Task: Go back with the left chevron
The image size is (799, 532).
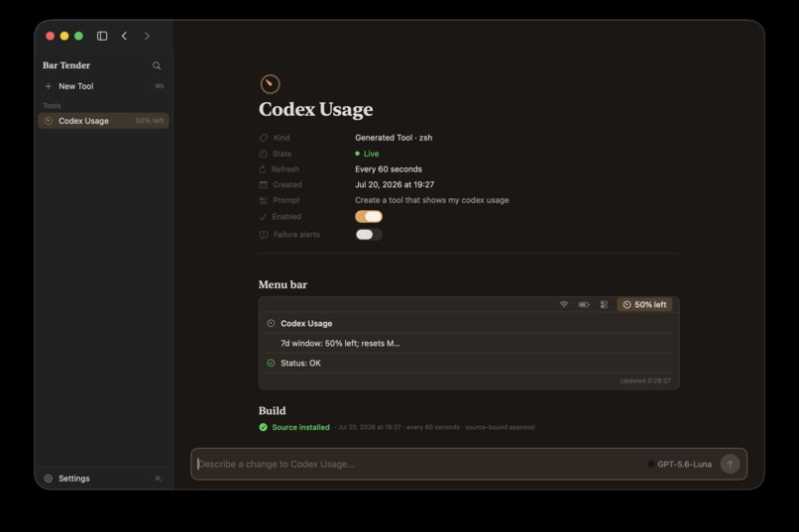Action: tap(124, 36)
